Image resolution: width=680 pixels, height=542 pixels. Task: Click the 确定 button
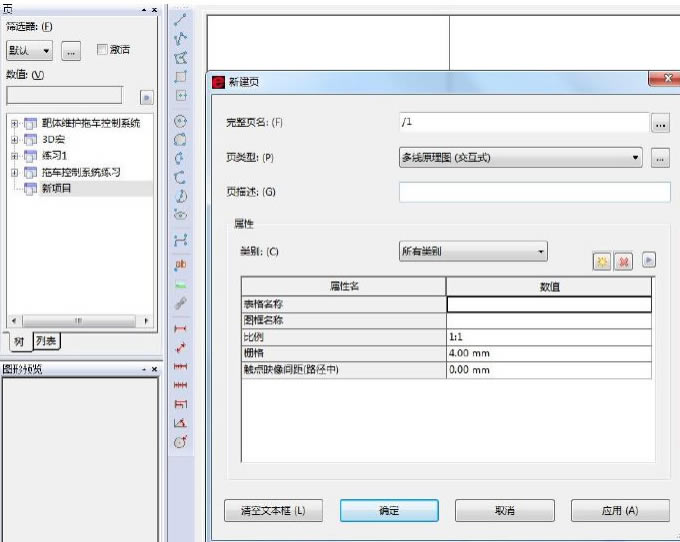click(x=389, y=510)
